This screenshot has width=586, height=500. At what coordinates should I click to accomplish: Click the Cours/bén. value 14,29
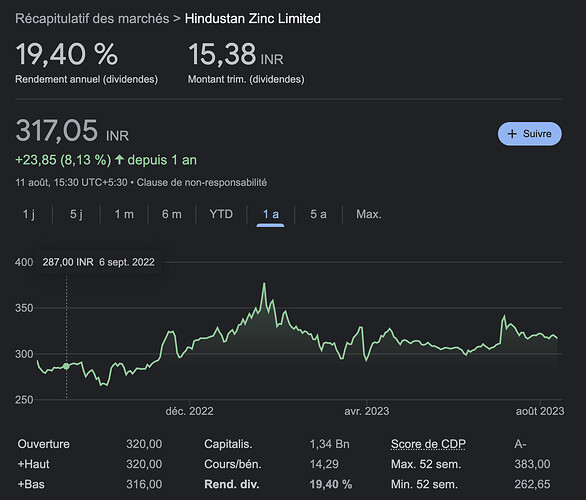(x=324, y=464)
